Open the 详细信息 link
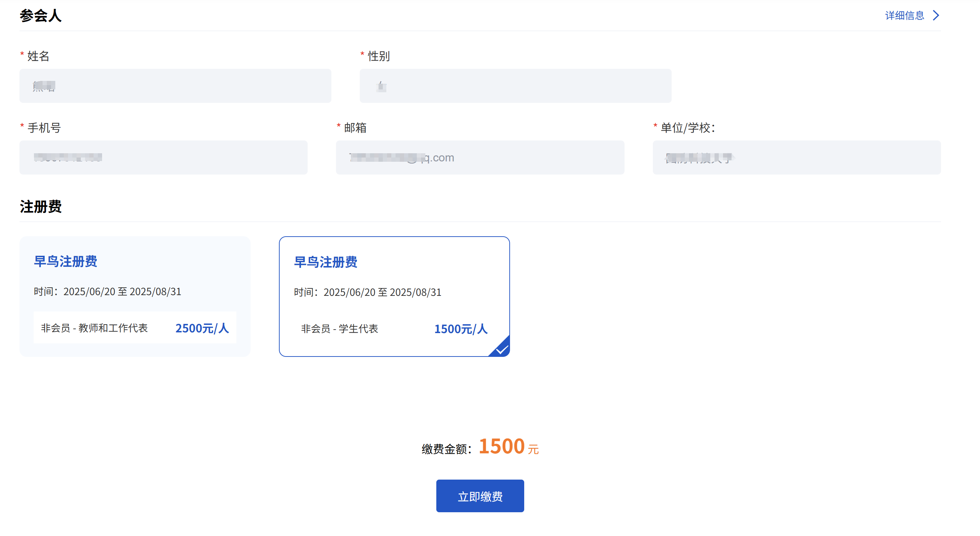This screenshot has height=536, width=980. (904, 15)
